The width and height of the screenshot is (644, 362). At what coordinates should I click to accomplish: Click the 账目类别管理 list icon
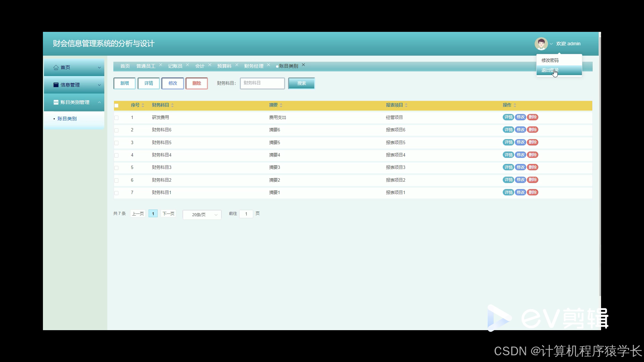[x=56, y=103]
